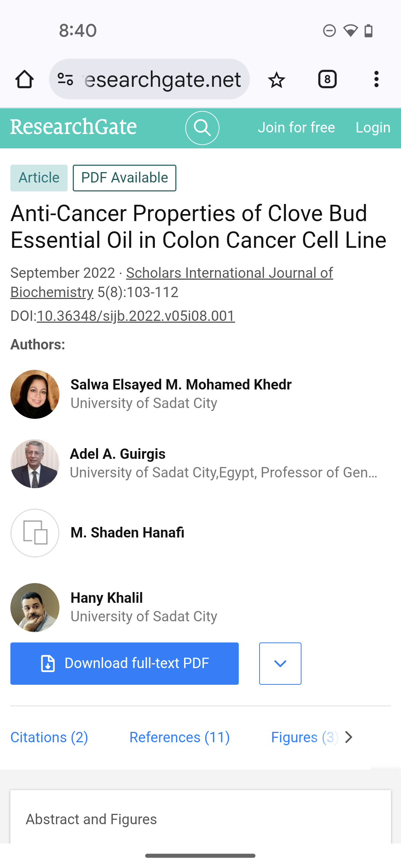Switch to Citations (2) tab

coord(49,737)
